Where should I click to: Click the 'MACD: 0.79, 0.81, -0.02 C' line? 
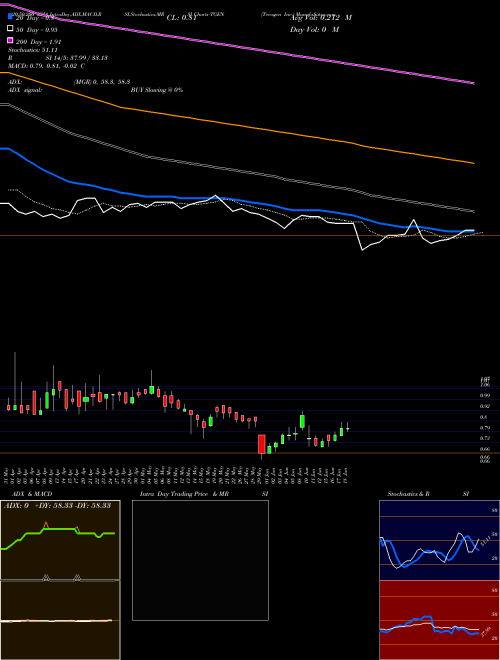tap(47, 66)
